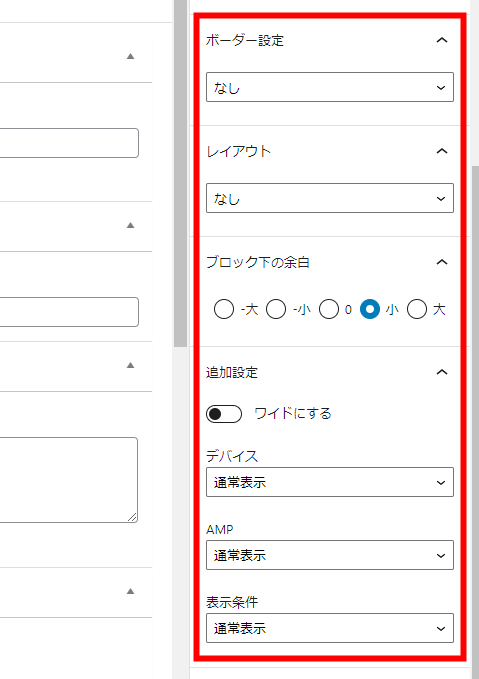This screenshot has width=479, height=679.
Task: Collapse the ボーダー設定 panel chevron
Action: pyautogui.click(x=441, y=40)
